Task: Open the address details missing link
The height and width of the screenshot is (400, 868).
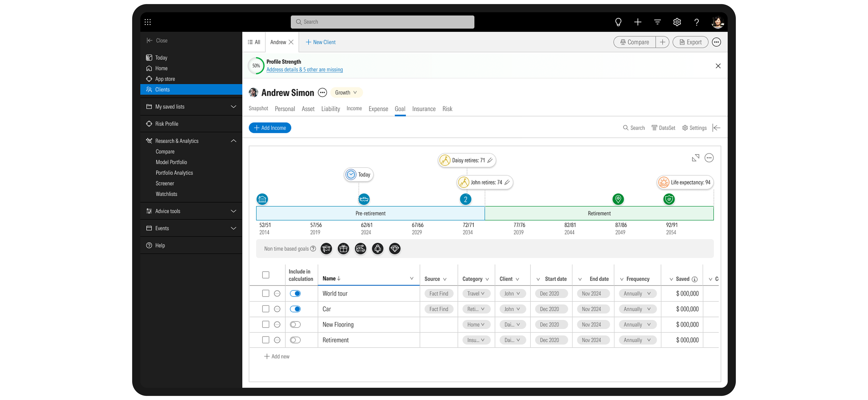Action: point(304,69)
